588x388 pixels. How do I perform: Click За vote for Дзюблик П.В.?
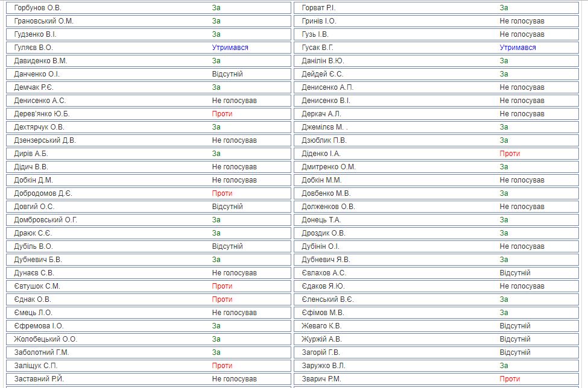(504, 140)
